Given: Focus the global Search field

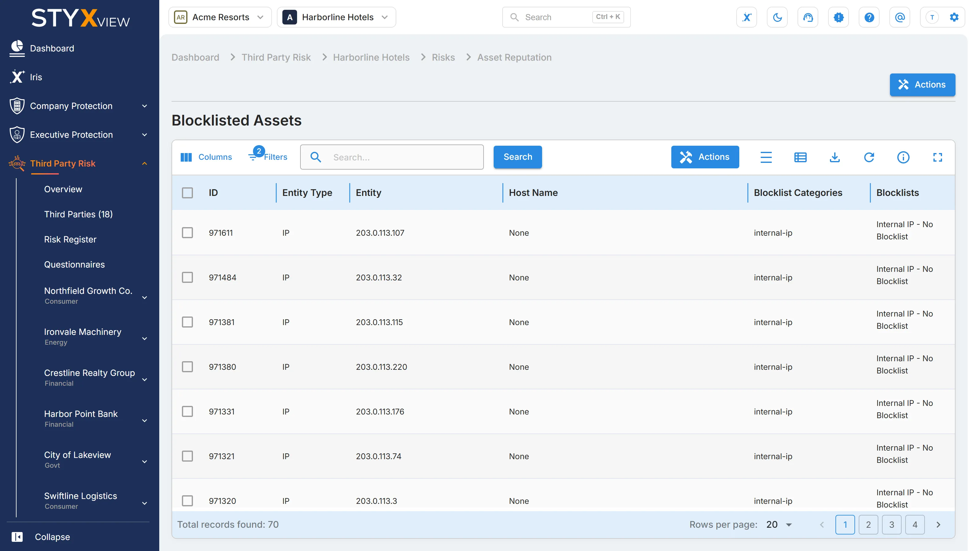Looking at the screenshot, I should coord(566,17).
